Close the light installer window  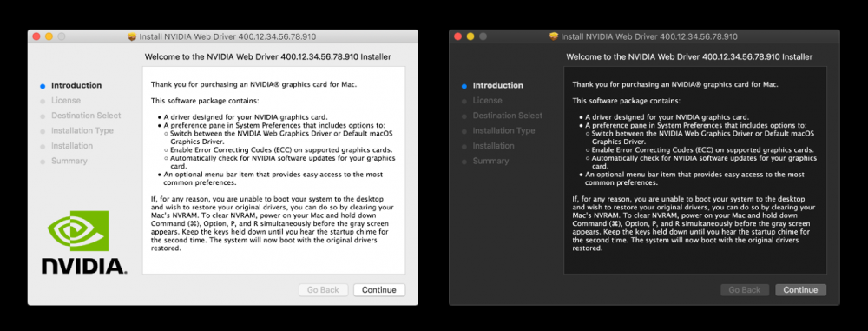click(x=36, y=36)
